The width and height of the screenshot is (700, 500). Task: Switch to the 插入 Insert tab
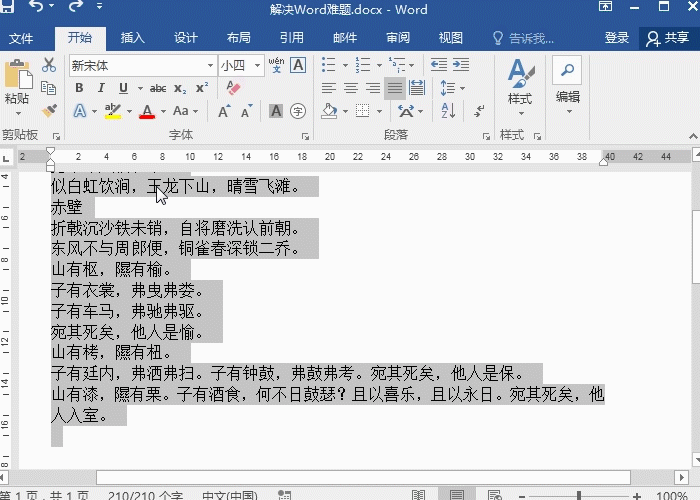click(133, 38)
